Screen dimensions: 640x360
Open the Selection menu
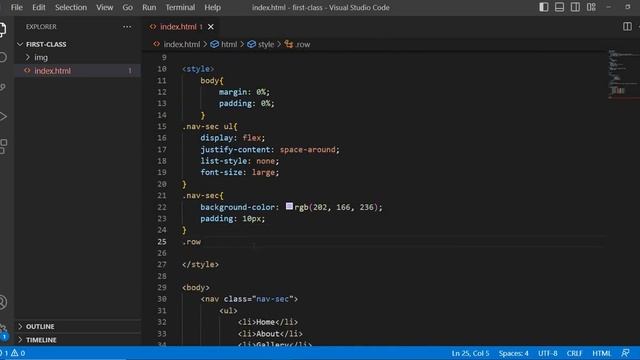(x=71, y=7)
